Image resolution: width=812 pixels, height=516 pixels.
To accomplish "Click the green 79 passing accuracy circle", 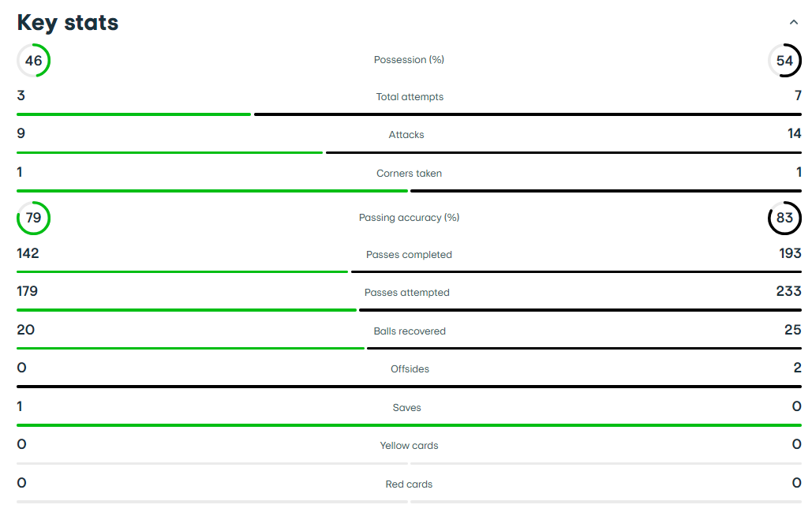I will tap(34, 218).
